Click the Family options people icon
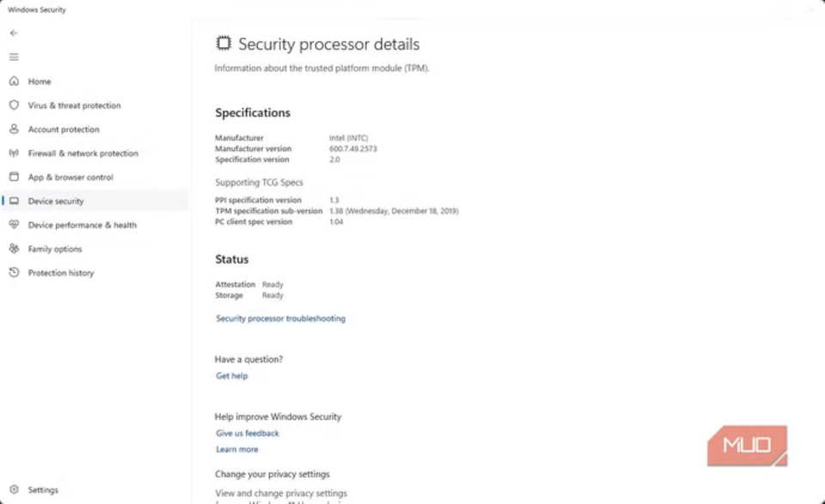This screenshot has width=825, height=504. (13, 249)
